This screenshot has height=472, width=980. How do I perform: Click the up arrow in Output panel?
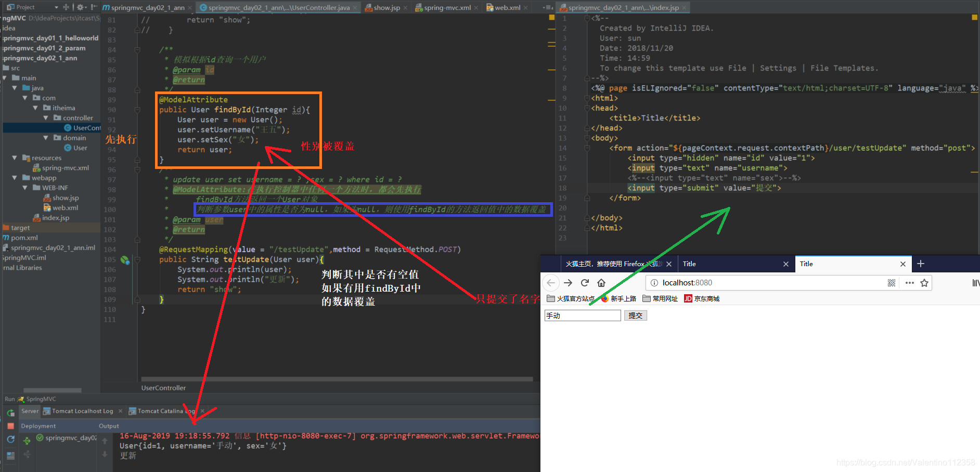coord(105,441)
